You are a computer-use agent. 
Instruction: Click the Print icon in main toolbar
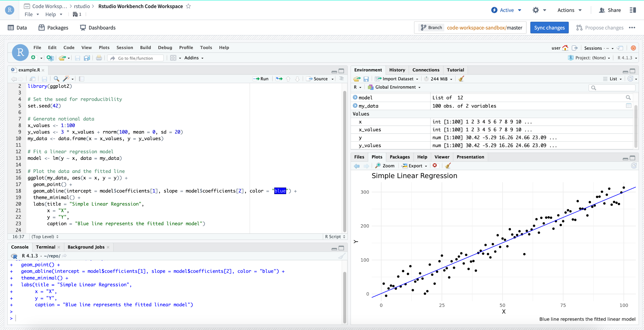click(99, 58)
